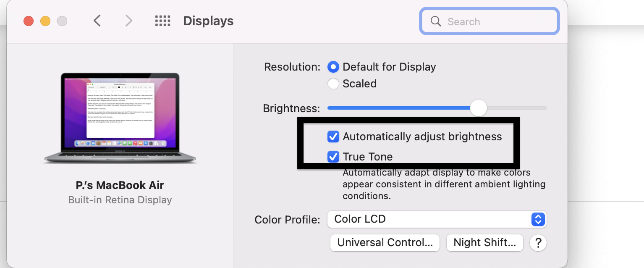
Task: Keep Default for Display resolution selected
Action: click(333, 66)
